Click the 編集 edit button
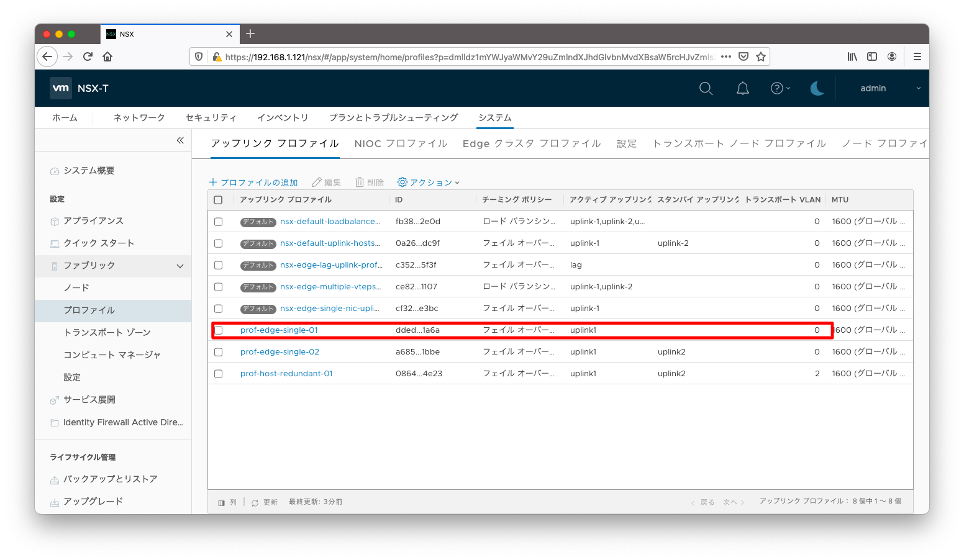 [327, 182]
